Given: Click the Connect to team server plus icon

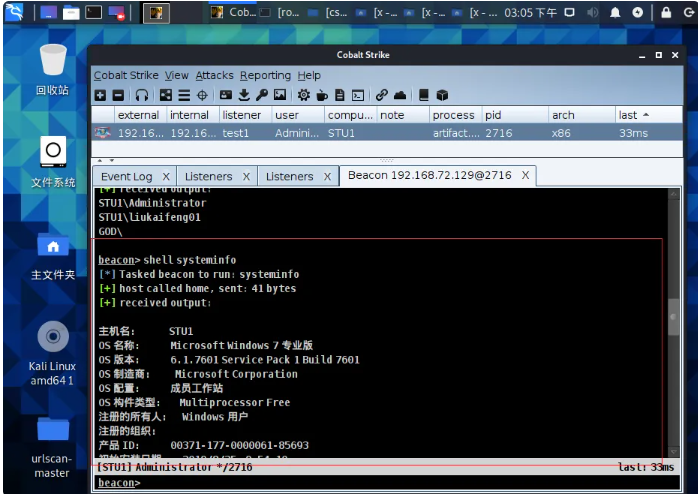Looking at the screenshot, I should (101, 95).
